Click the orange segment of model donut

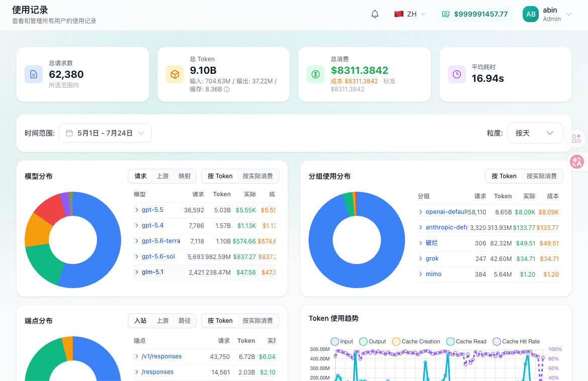(x=36, y=230)
